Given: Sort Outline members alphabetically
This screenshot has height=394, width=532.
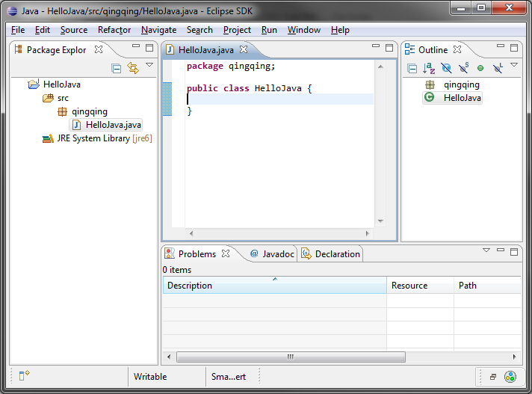Looking at the screenshot, I should point(429,68).
